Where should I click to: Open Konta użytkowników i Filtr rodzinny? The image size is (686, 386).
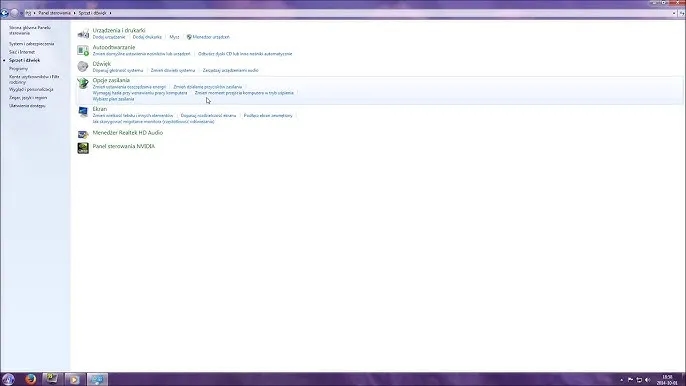pyautogui.click(x=34, y=79)
